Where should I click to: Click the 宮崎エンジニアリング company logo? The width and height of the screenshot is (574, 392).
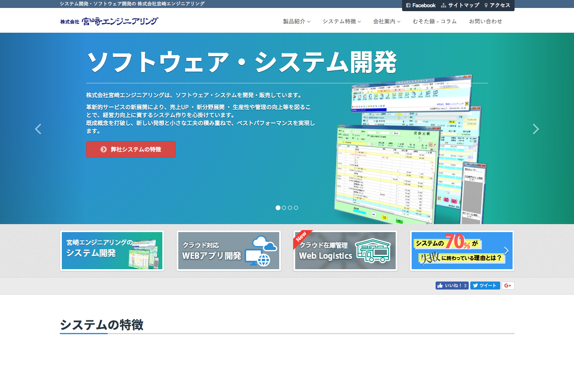click(109, 21)
